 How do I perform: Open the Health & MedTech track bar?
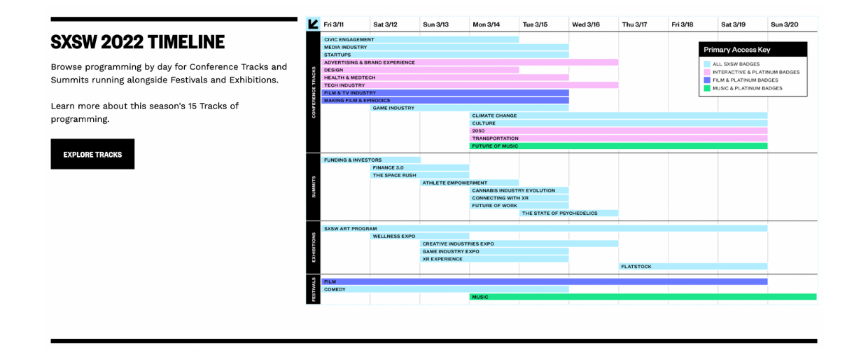(445, 78)
